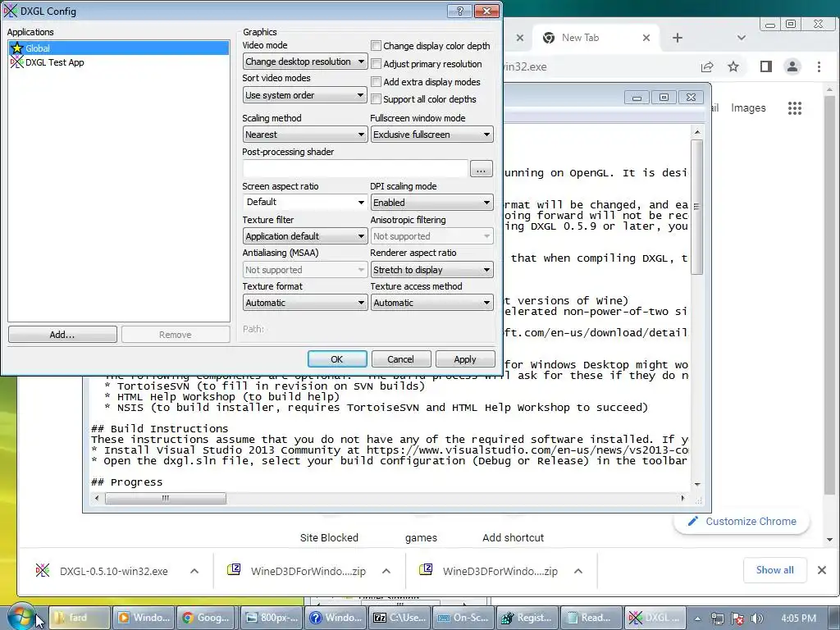This screenshot has height=630, width=840.
Task: Switch to 7-Zip C:\Use taskbar button
Action: [399, 618]
